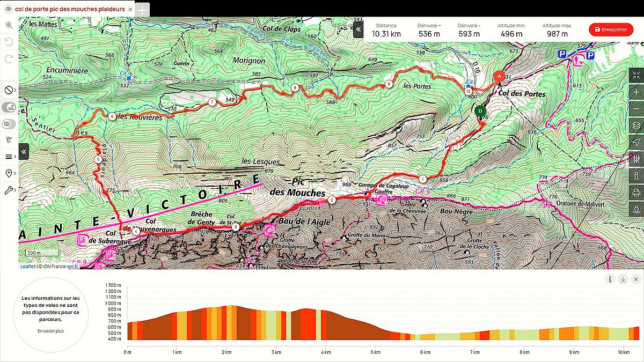The image size is (644, 362).
Task: Toggle the path-following switch in sidebar
Action: [x=9, y=107]
